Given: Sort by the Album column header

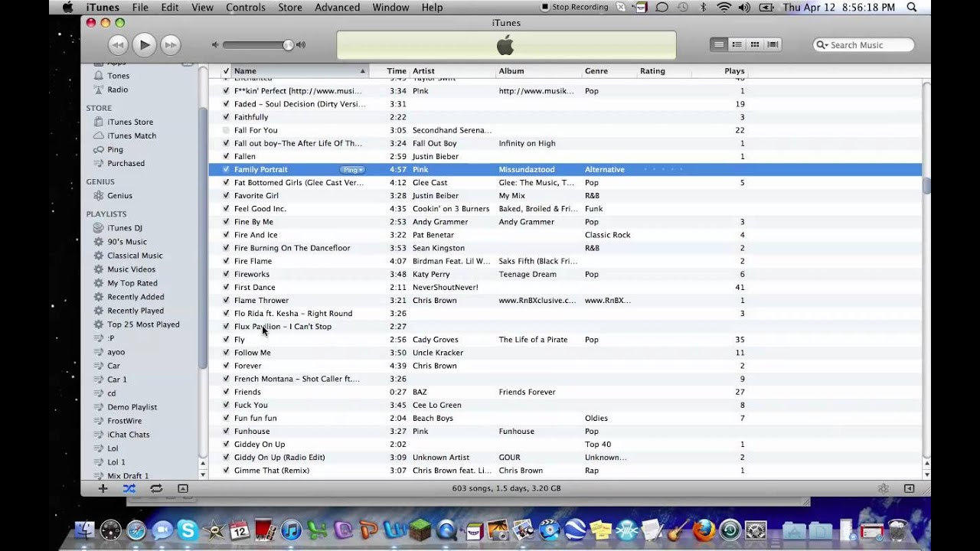Looking at the screenshot, I should point(538,71).
